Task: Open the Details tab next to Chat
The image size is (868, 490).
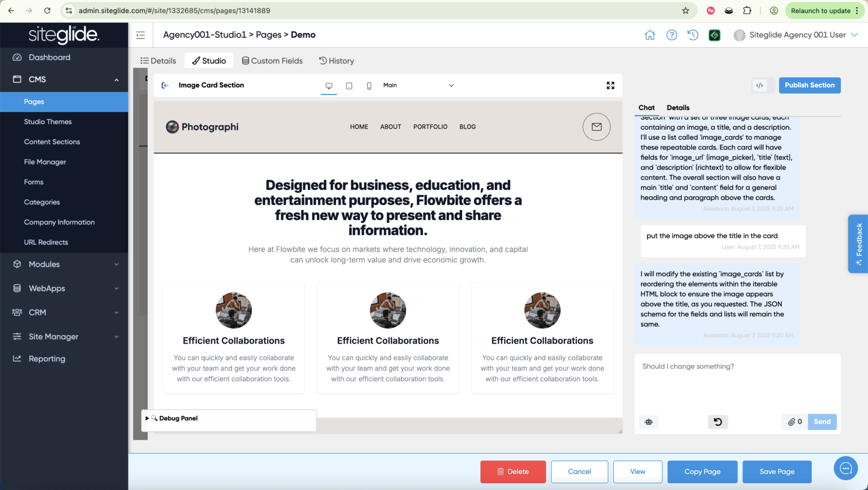Action: pos(678,108)
